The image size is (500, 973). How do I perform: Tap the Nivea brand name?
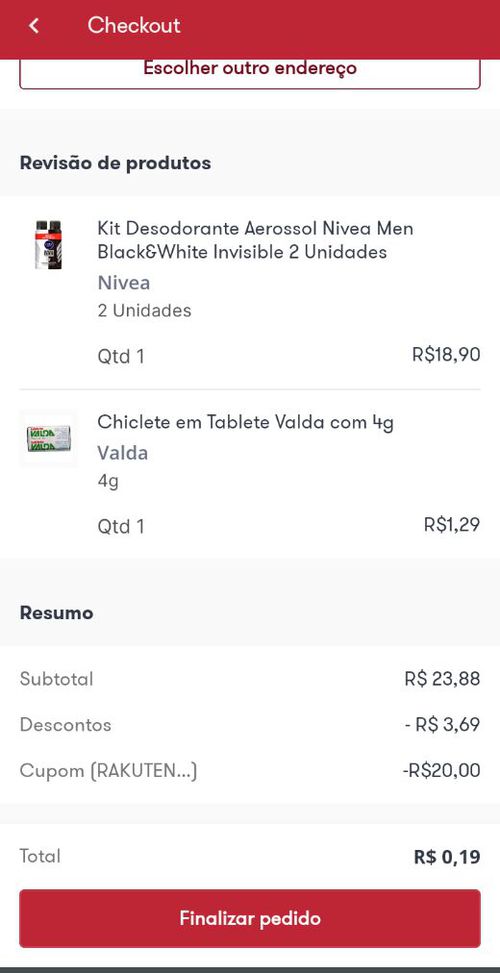(x=123, y=283)
